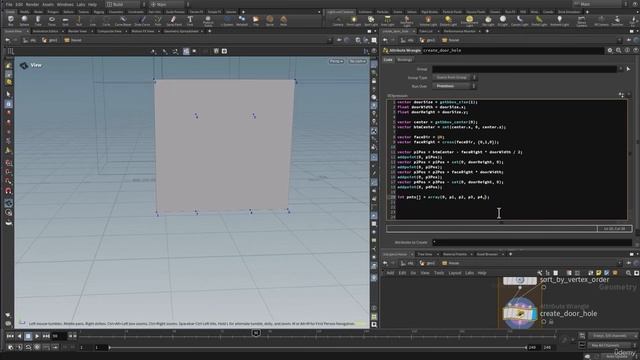The width and height of the screenshot is (640, 360).
Task: Open the Bindings tab of Attribute Wrangle
Action: [x=404, y=60]
